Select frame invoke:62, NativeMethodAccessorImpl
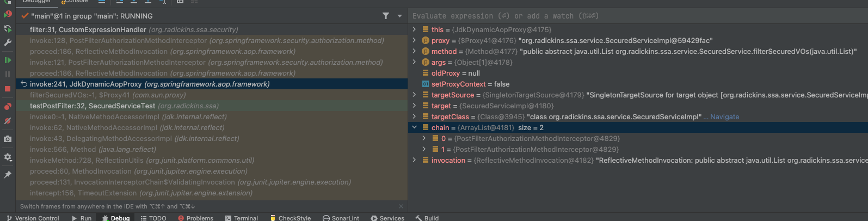Screen dimensions: 868x221 (x=212, y=127)
